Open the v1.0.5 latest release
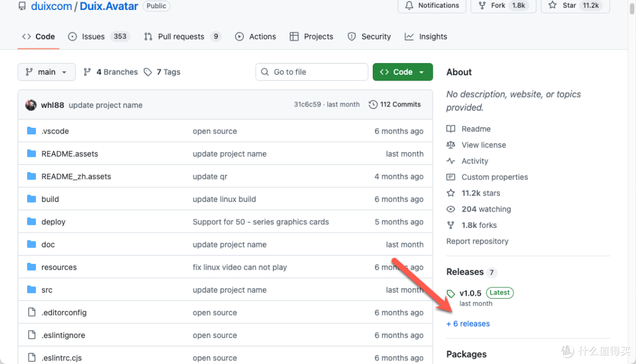 coord(471,293)
